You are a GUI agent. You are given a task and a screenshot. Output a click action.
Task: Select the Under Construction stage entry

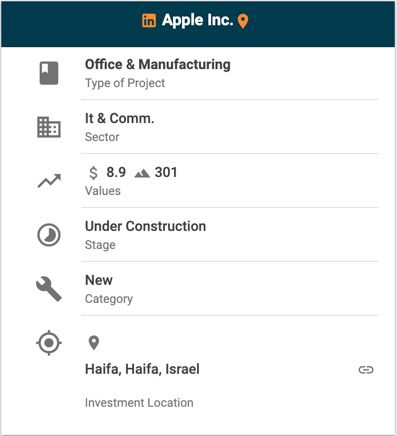230,235
